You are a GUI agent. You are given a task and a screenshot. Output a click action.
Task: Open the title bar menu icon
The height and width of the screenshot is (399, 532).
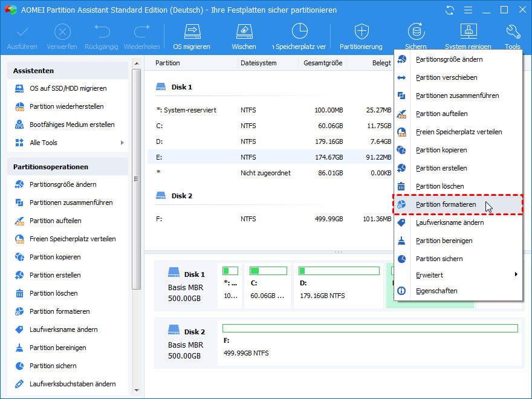pos(467,10)
